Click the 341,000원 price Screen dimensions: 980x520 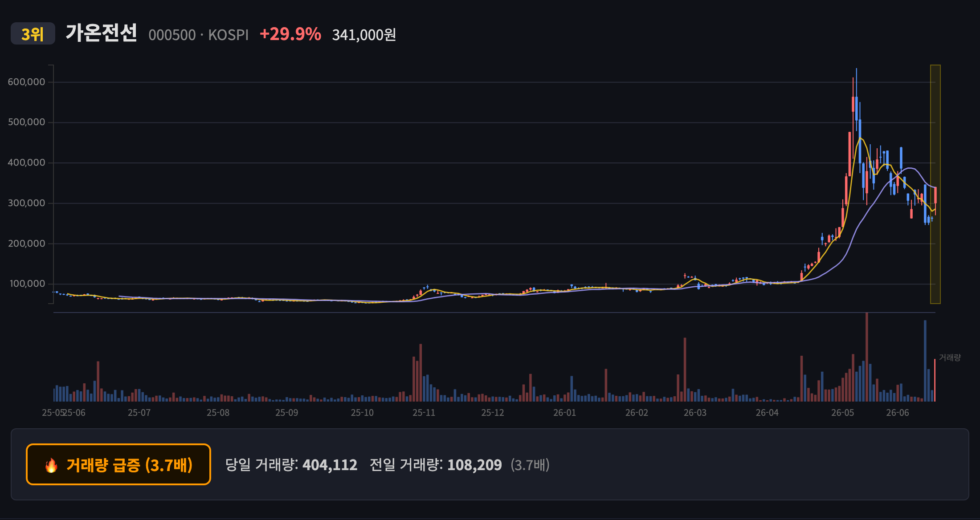364,34
